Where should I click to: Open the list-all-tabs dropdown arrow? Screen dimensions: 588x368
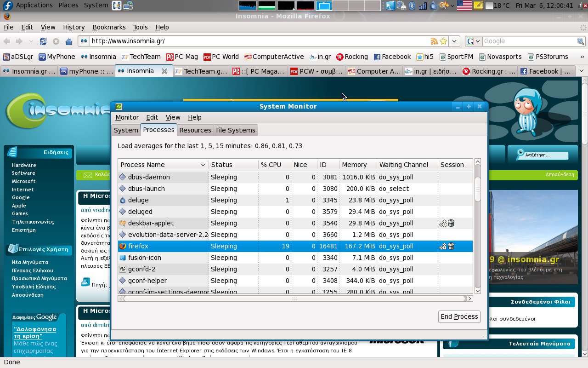(581, 71)
